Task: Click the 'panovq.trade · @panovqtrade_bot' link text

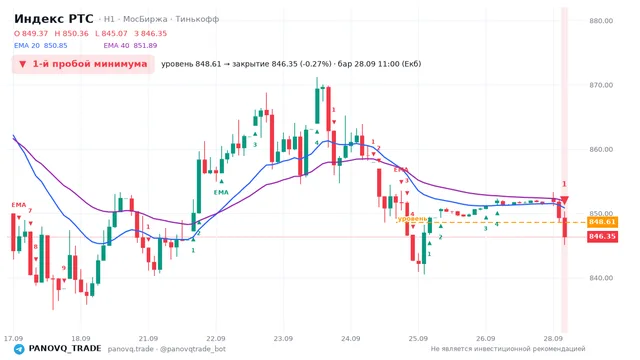Action: point(167,349)
